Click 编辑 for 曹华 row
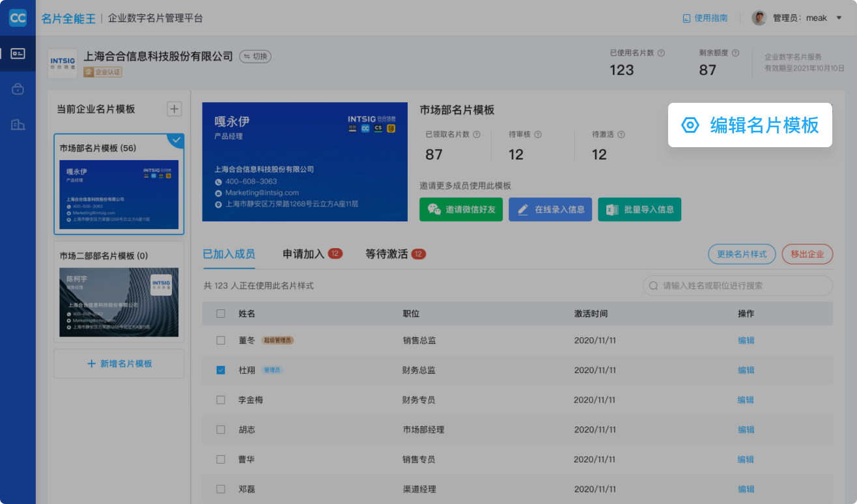This screenshot has width=857, height=504. (746, 460)
